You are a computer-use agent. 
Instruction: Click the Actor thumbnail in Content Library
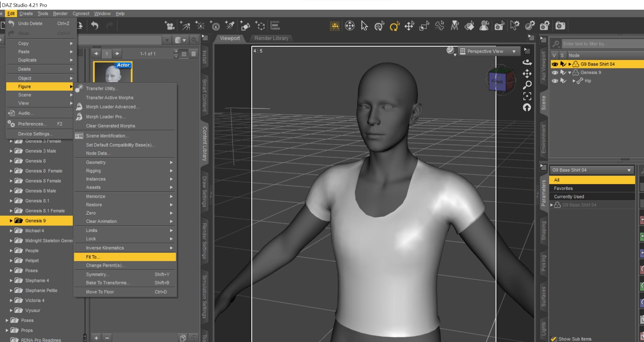pos(113,72)
